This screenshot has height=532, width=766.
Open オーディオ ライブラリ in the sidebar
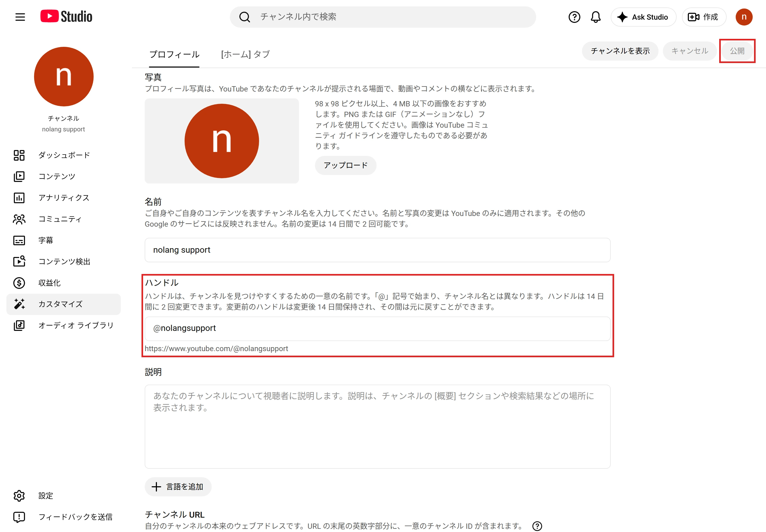[x=63, y=325]
